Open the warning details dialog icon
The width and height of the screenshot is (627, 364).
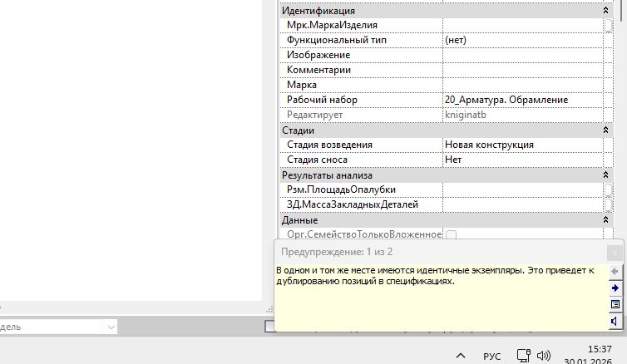(x=615, y=304)
